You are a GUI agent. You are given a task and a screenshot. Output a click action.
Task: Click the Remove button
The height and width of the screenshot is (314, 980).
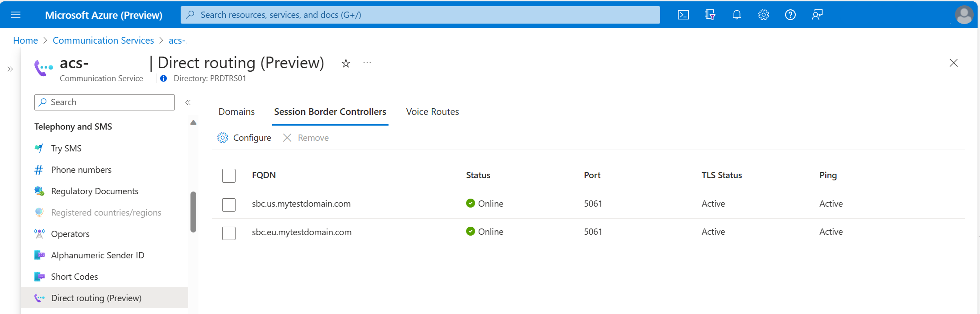pyautogui.click(x=306, y=138)
